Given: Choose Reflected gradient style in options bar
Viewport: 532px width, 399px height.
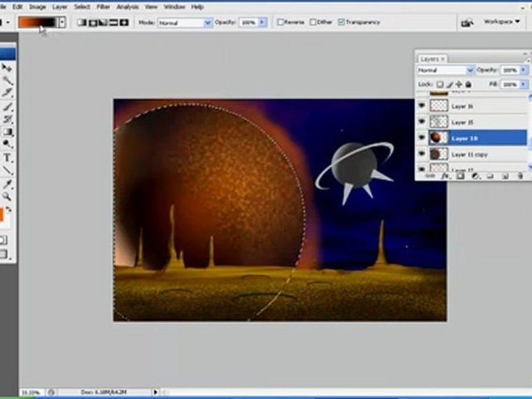Looking at the screenshot, I should (x=113, y=23).
